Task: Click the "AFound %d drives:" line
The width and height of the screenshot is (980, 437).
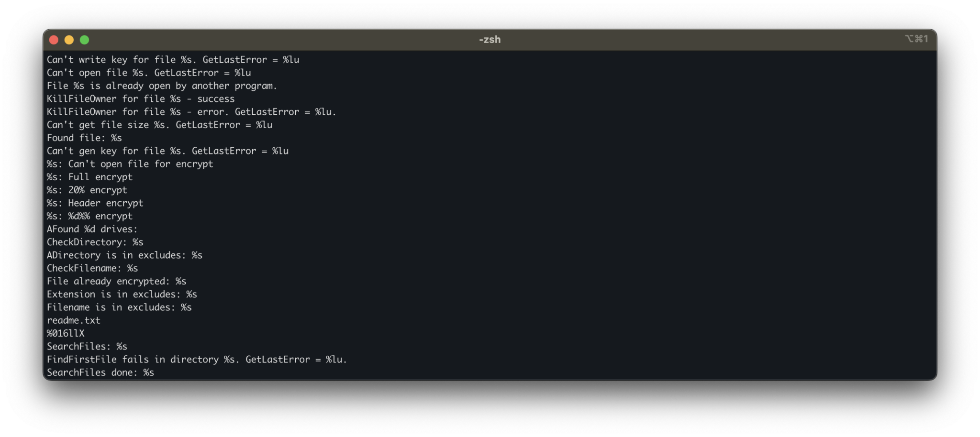Action: pyautogui.click(x=92, y=229)
